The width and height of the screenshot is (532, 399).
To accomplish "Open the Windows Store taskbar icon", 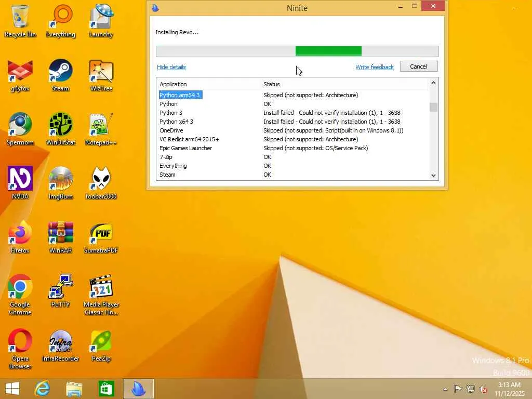I will [106, 389].
